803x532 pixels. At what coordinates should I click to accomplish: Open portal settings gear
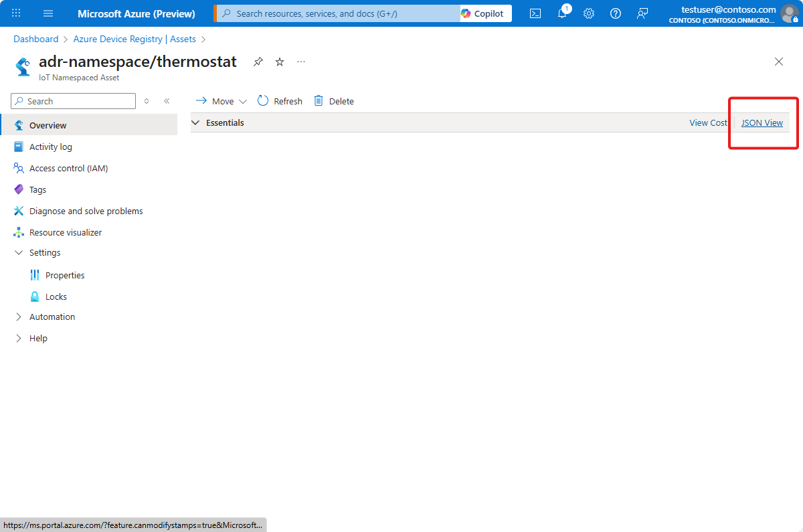(589, 13)
